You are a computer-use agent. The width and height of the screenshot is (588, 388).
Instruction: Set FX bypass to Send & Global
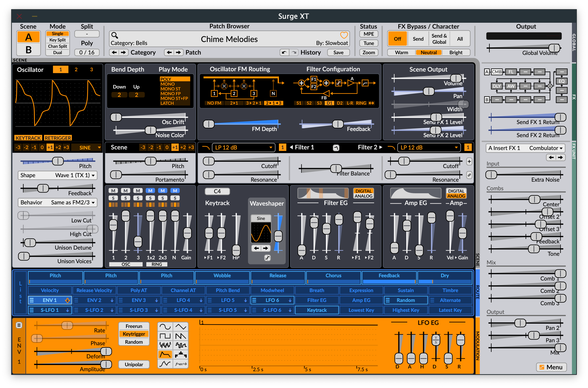click(439, 39)
